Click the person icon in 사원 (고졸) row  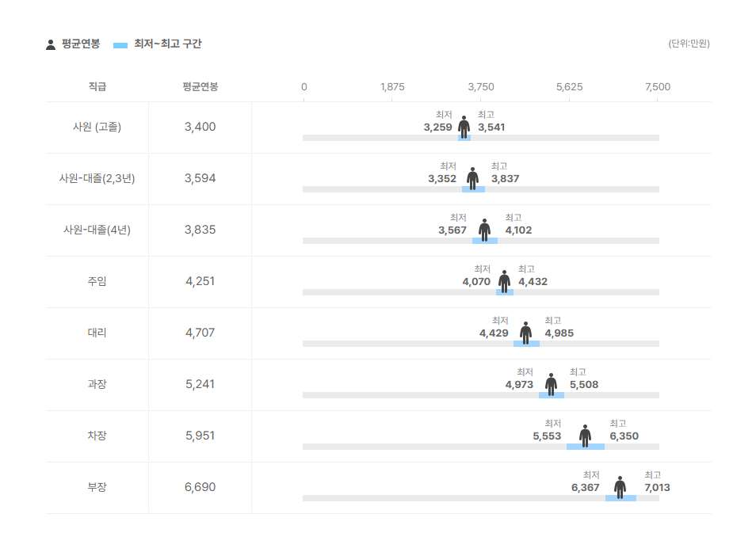[x=464, y=126]
